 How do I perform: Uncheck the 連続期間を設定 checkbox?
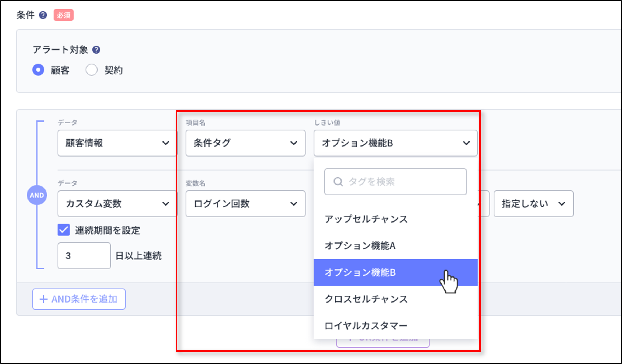(x=64, y=230)
